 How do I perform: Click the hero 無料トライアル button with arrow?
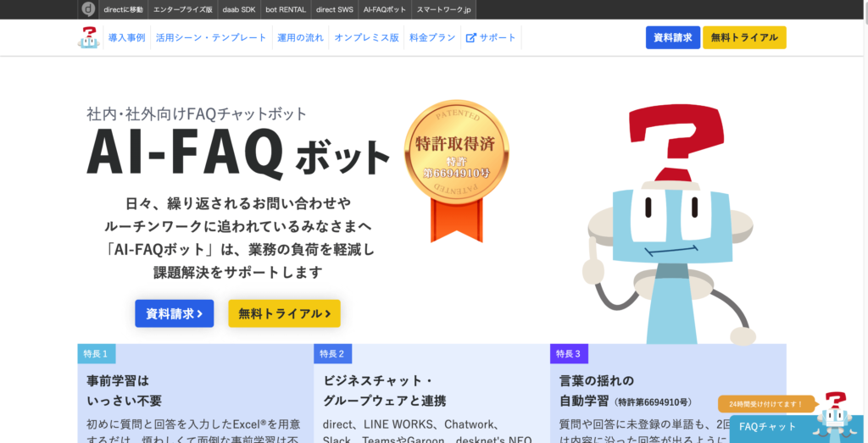pos(285,313)
